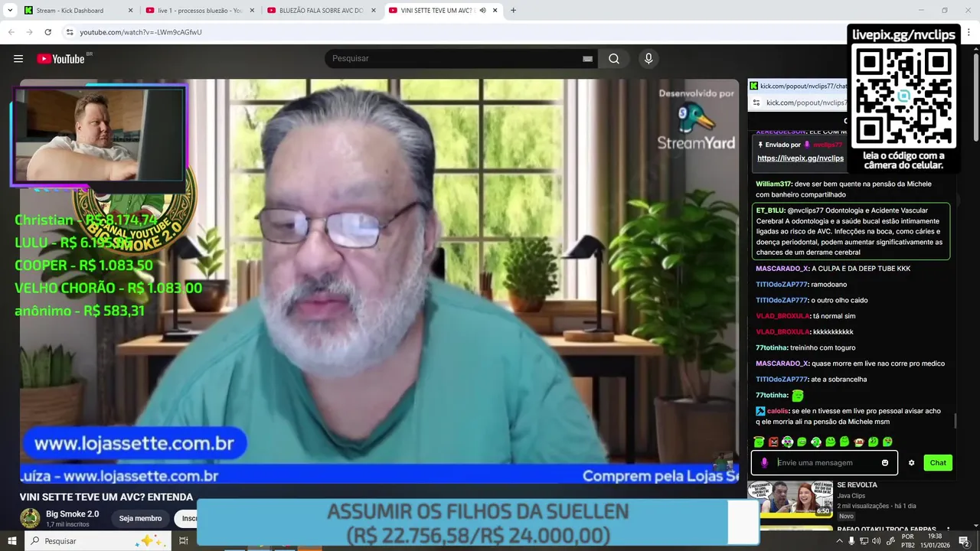This screenshot has height=551, width=980.
Task: Open the Big Smoke 2.0 channel avatar
Action: (30, 518)
